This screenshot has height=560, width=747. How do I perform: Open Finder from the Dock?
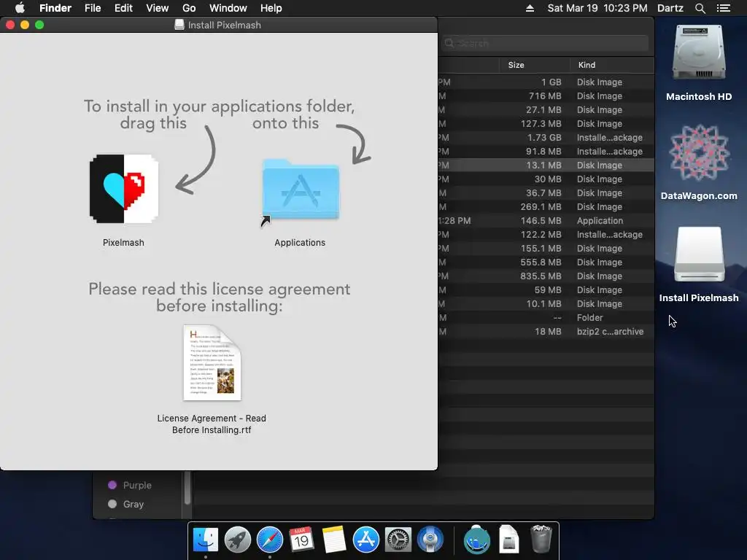[x=205, y=540]
